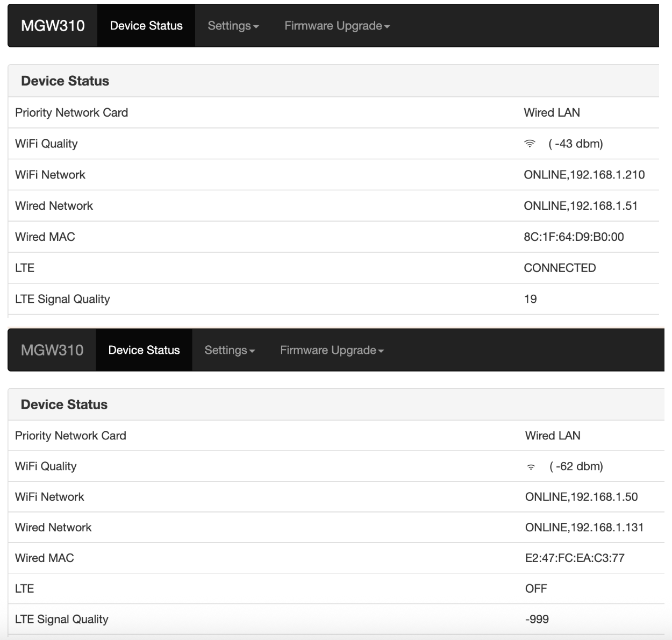The image size is (672, 640).
Task: Click the LTE status value CONNECTED
Action: pyautogui.click(x=560, y=268)
